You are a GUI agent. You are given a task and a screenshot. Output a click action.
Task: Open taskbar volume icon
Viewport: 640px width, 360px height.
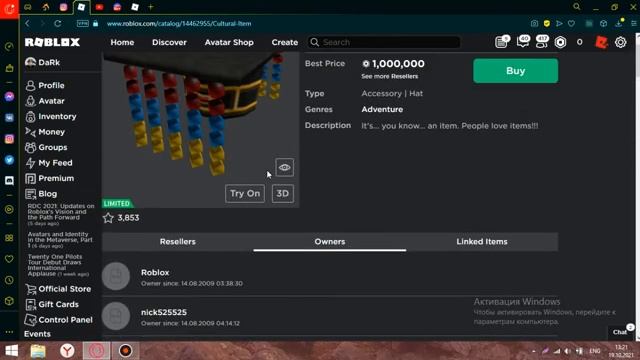[x=568, y=351]
